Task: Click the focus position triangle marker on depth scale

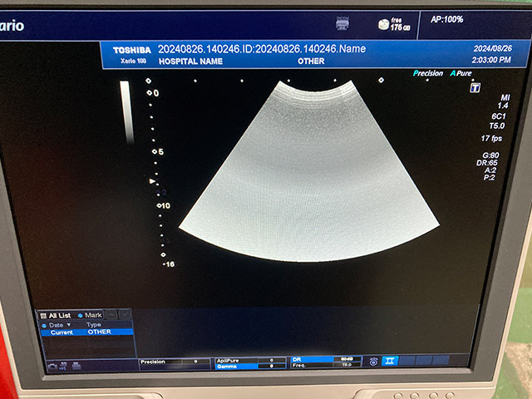Action: coord(152,181)
